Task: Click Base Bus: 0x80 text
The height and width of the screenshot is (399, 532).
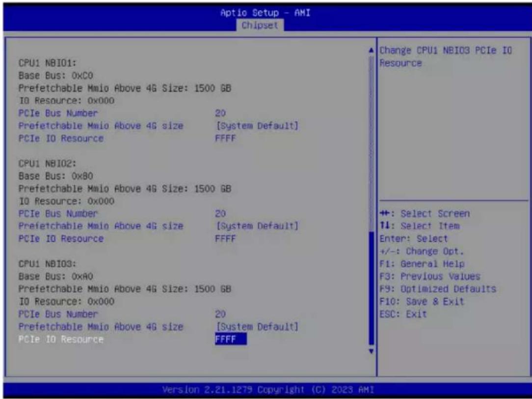Action: [x=55, y=176]
